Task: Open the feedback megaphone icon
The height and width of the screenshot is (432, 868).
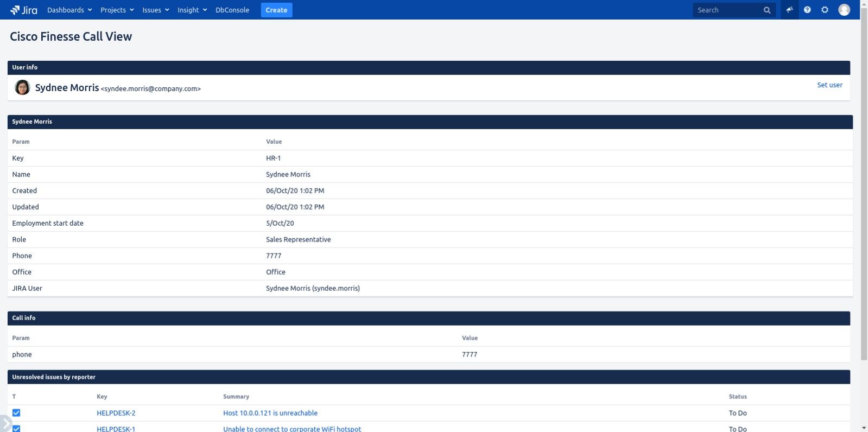Action: coord(789,10)
